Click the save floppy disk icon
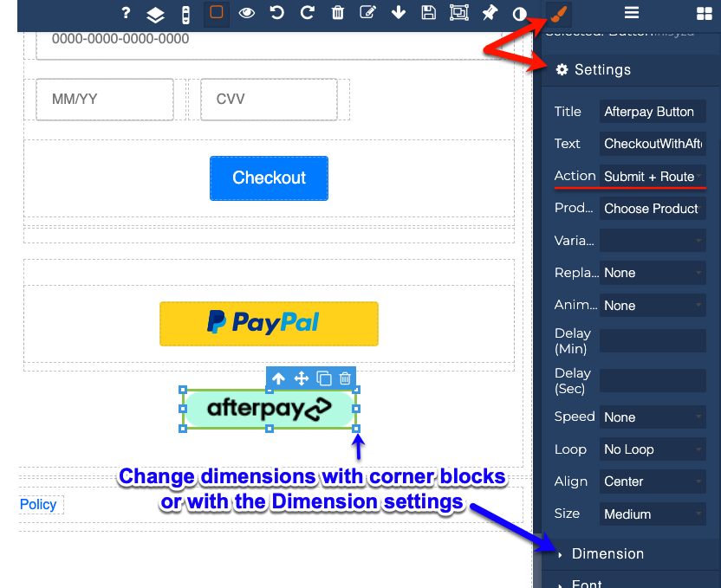The height and width of the screenshot is (588, 721). coord(428,13)
